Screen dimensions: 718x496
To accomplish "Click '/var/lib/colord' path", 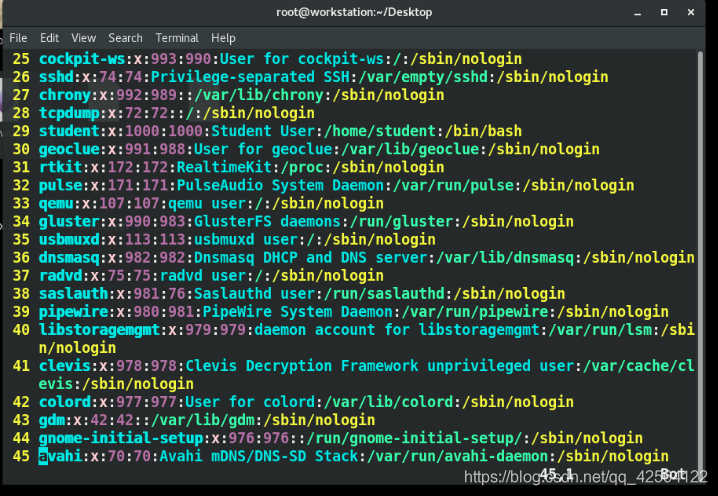I will point(388,402).
